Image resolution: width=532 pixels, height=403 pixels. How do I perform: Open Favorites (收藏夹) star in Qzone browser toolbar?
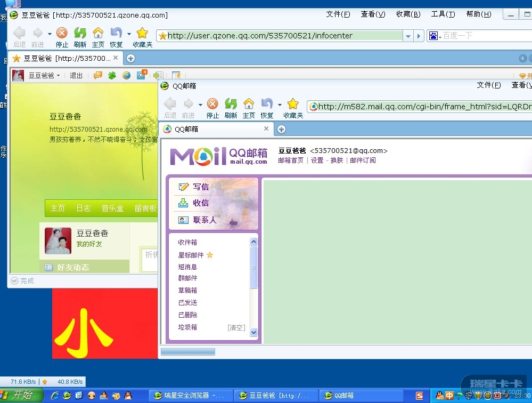pos(142,33)
